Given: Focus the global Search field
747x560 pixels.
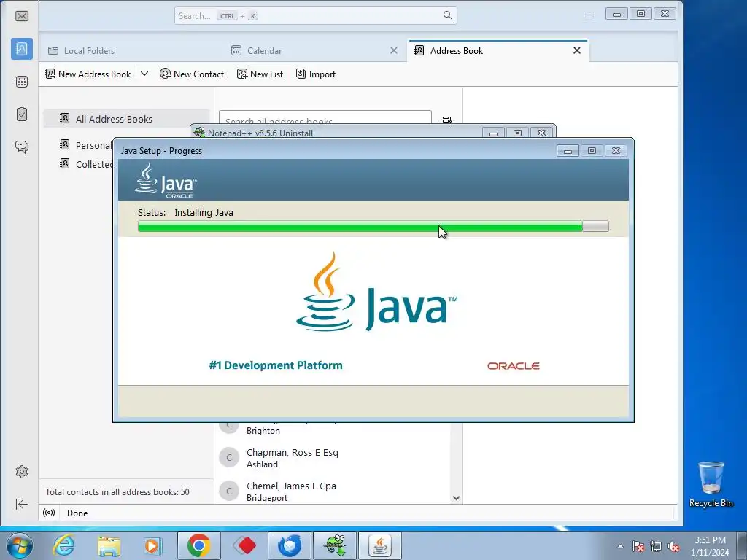Looking at the screenshot, I should [x=315, y=15].
